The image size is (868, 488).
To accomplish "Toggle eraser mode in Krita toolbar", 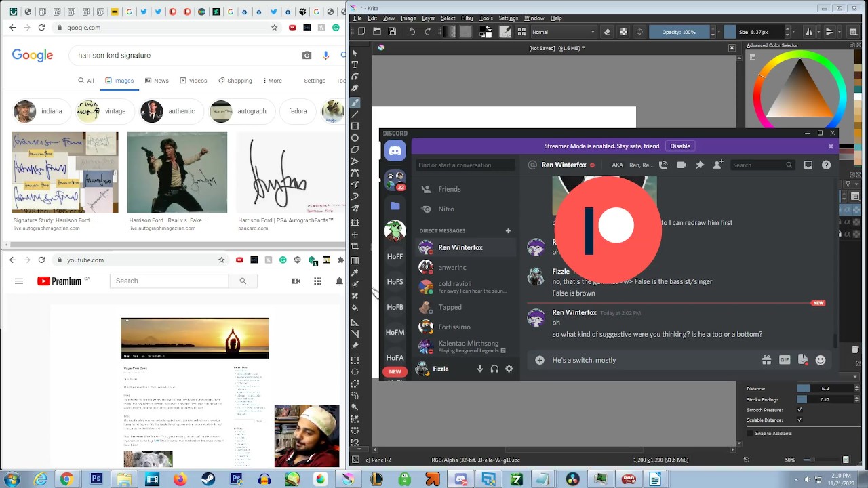I will [x=607, y=32].
